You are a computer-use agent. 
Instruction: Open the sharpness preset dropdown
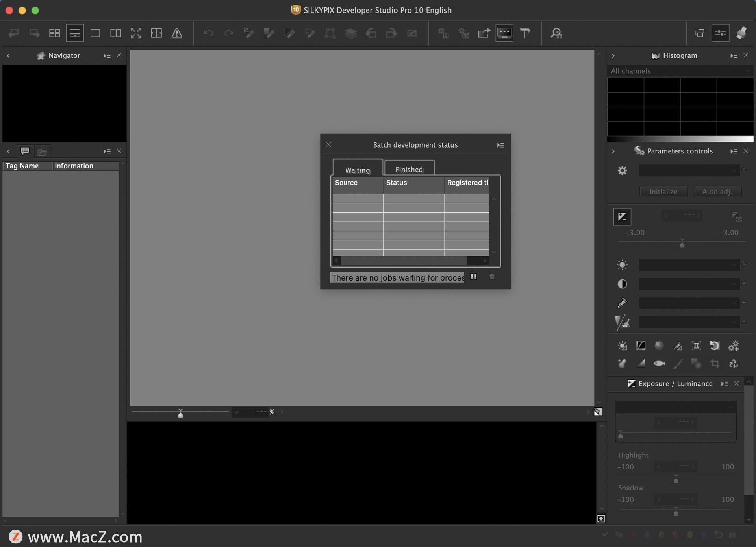pyautogui.click(x=689, y=322)
